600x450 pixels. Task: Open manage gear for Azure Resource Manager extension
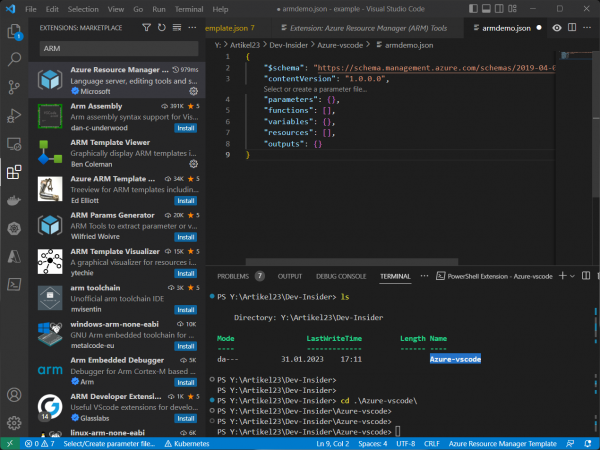click(x=194, y=91)
